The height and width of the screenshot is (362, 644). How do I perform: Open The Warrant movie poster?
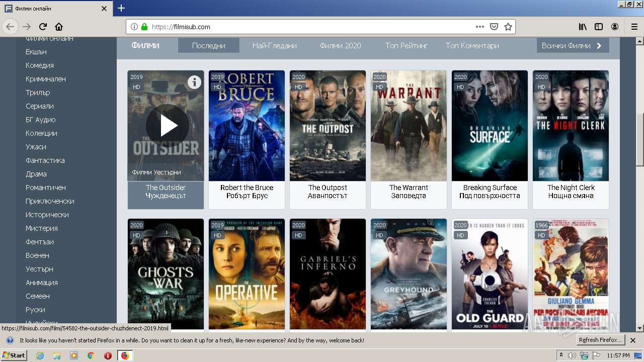409,126
